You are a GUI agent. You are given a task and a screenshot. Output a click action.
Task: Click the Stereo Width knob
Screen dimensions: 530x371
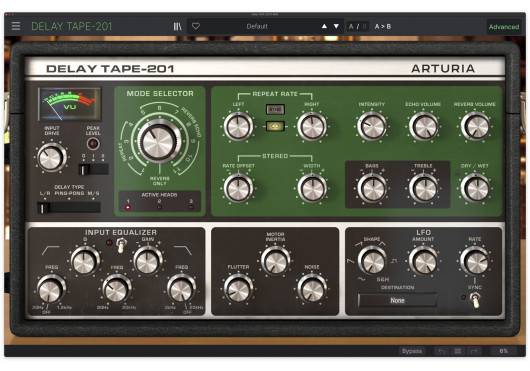312,188
